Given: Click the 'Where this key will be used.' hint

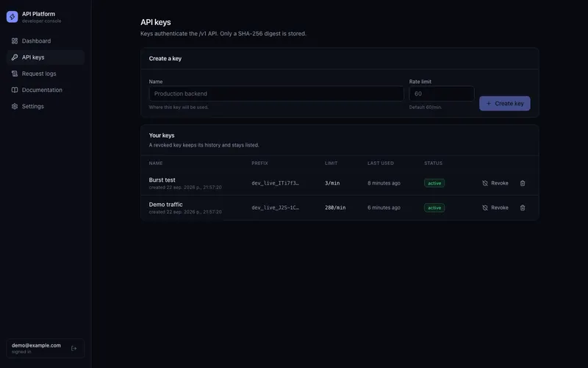Looking at the screenshot, I should click(x=179, y=107).
